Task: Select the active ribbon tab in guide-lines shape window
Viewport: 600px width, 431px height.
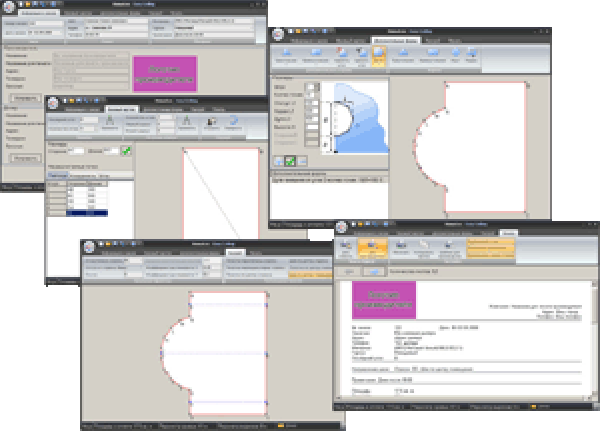Action: [235, 253]
